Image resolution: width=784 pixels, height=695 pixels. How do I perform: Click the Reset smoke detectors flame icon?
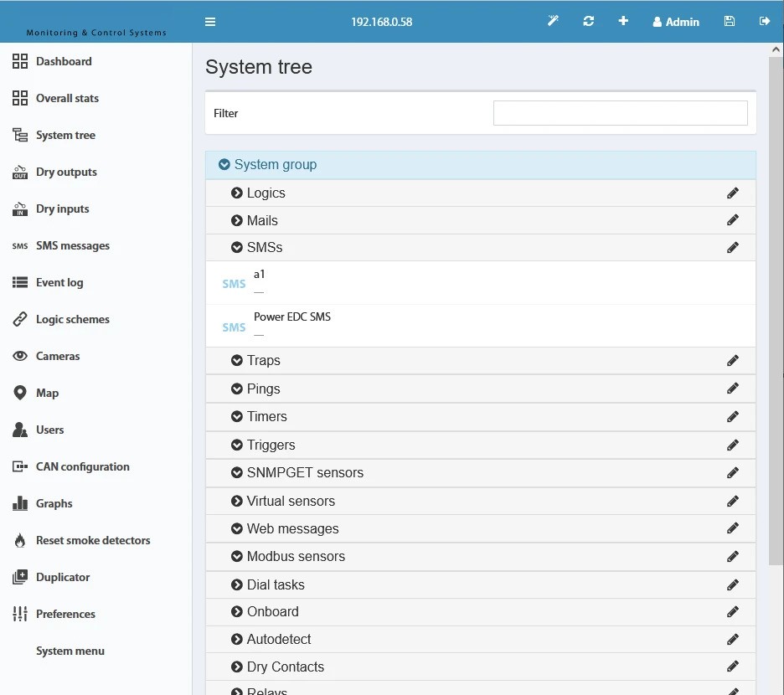click(x=20, y=540)
